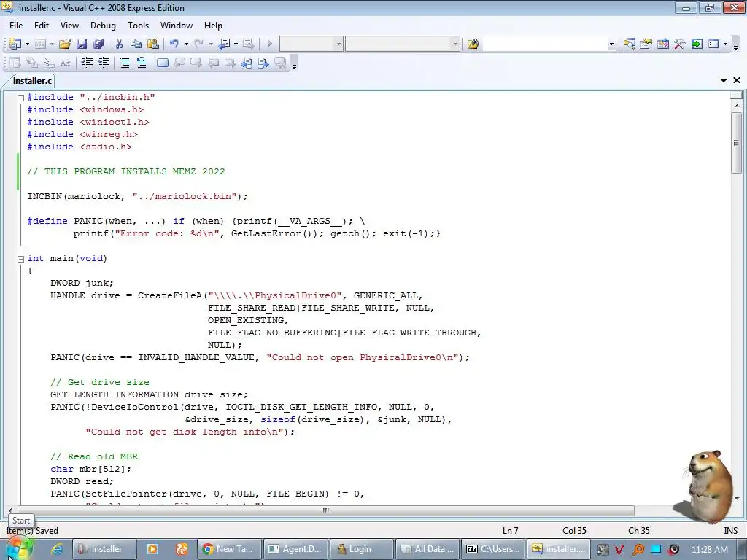This screenshot has height=560, width=747.
Task: Open the Navigate Backward dropdown arrow
Action: coord(236,44)
